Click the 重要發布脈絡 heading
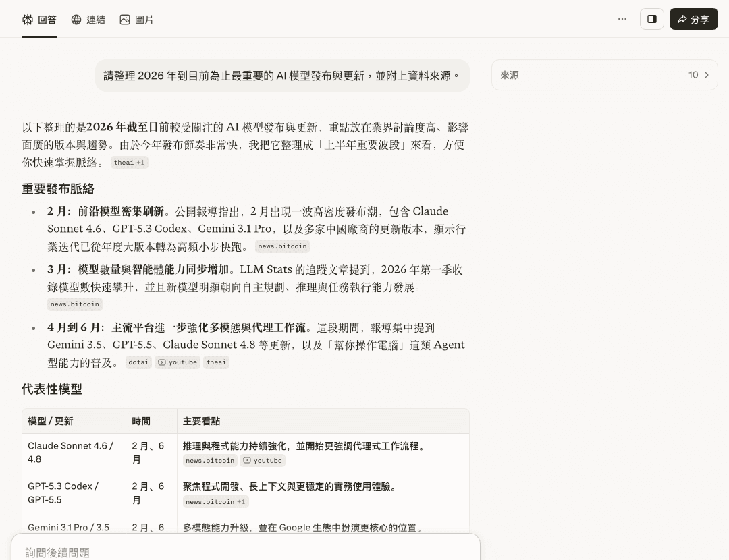 click(58, 189)
